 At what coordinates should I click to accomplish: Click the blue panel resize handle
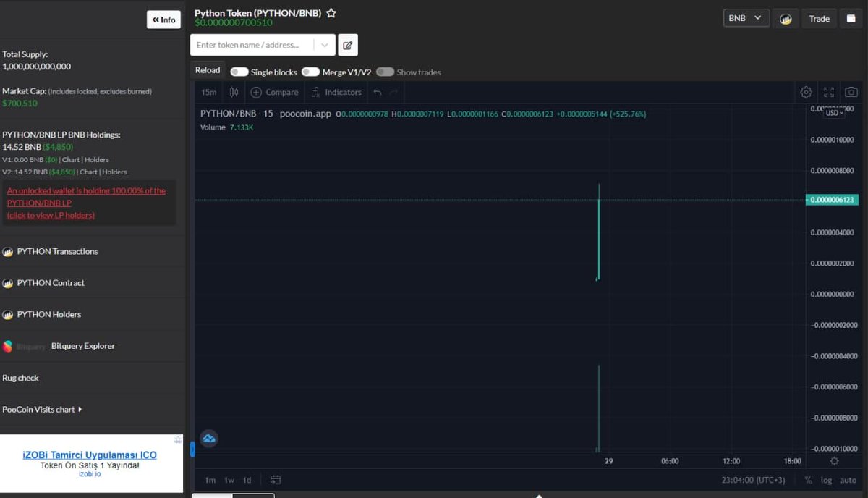[192, 450]
